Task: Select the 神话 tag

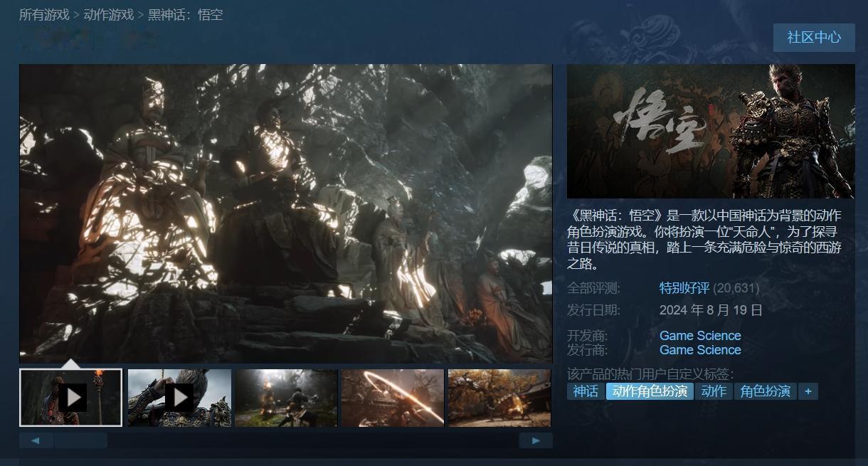Action: [586, 391]
